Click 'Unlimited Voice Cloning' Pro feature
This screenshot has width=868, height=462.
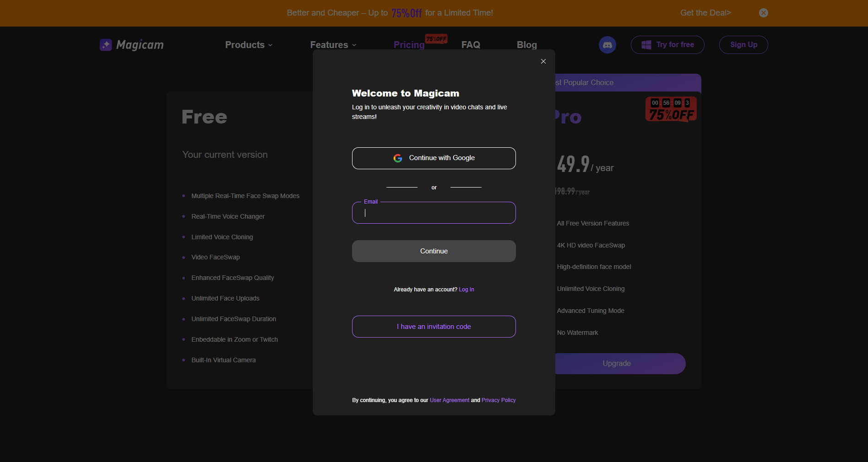(591, 289)
